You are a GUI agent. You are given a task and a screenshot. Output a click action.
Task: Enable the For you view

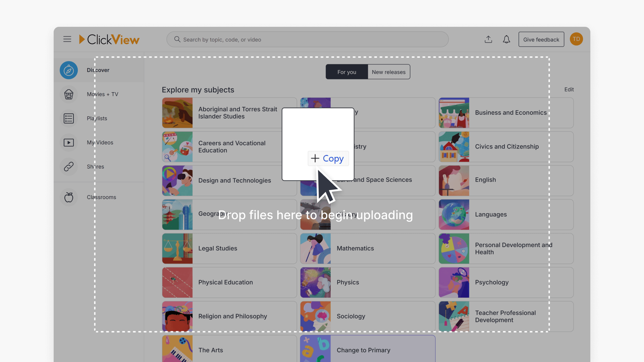pos(346,72)
